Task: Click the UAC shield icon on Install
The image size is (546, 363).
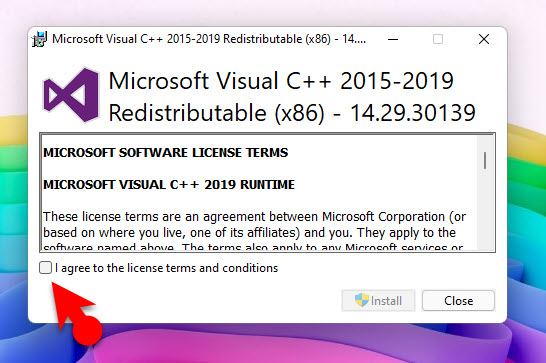Action: point(362,300)
